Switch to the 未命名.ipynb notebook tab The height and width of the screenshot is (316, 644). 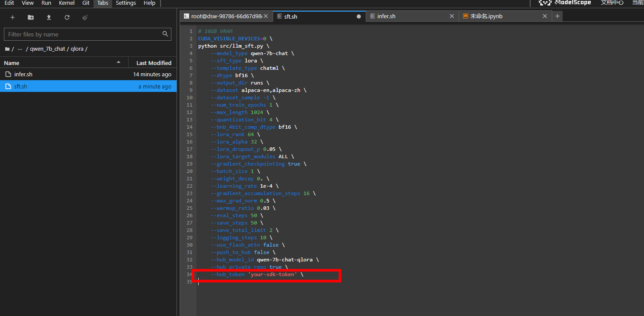tap(505, 16)
